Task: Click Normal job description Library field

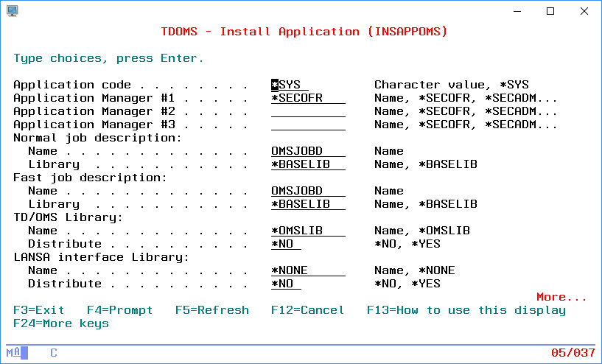Action: coord(307,164)
